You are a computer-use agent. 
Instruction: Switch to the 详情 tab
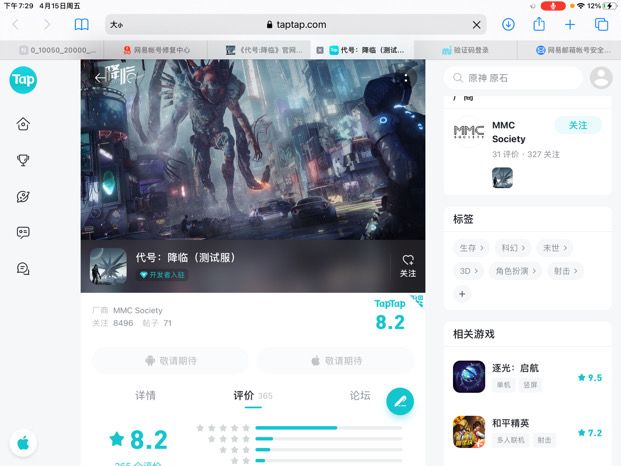coord(145,395)
